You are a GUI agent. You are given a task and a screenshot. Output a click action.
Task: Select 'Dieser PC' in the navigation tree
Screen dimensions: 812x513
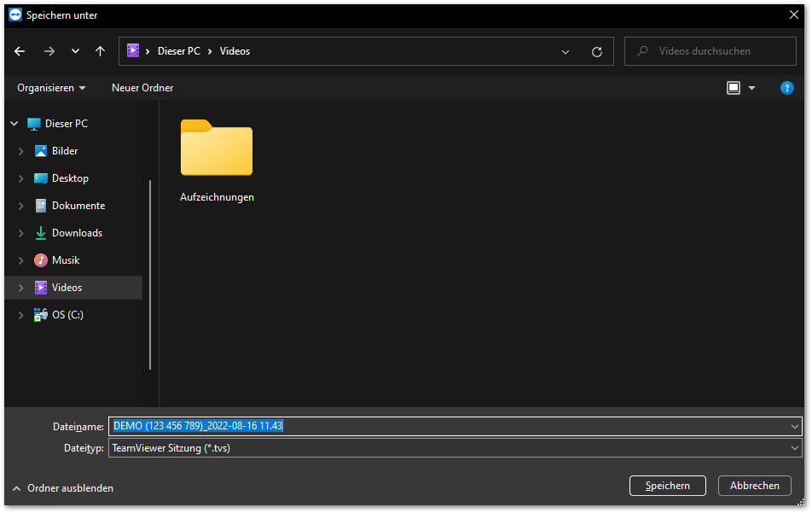coord(67,124)
